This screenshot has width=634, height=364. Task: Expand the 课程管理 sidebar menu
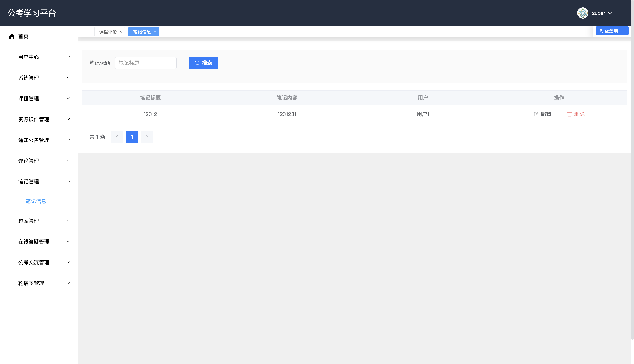tap(44, 98)
